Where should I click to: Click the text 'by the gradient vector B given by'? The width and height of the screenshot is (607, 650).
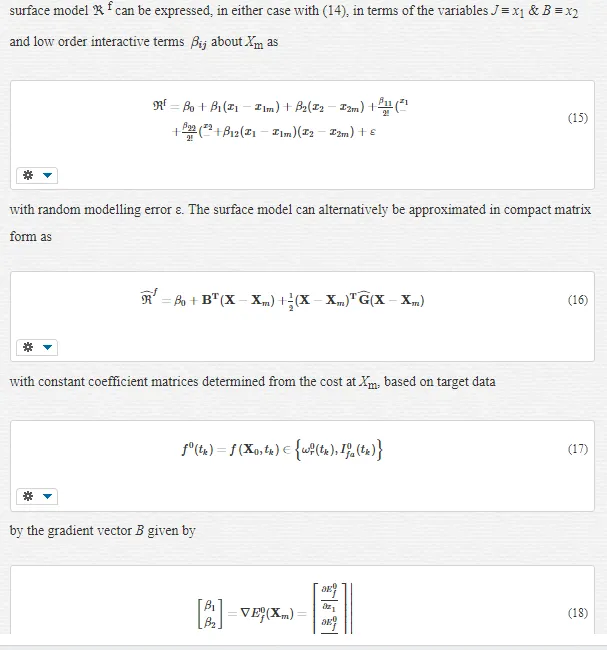point(102,531)
